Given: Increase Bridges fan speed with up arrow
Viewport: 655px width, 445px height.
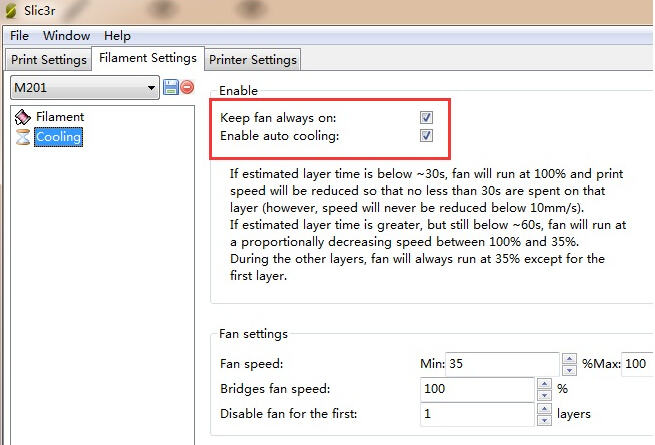Looking at the screenshot, I should 545,383.
